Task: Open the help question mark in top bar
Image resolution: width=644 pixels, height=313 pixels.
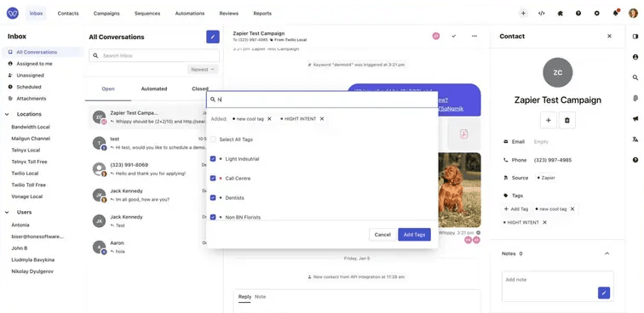Action: [578, 13]
